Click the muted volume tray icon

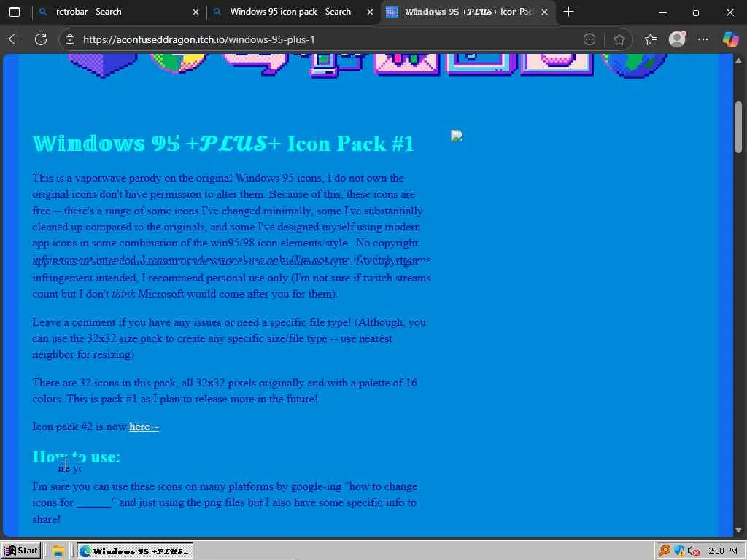pos(693,551)
